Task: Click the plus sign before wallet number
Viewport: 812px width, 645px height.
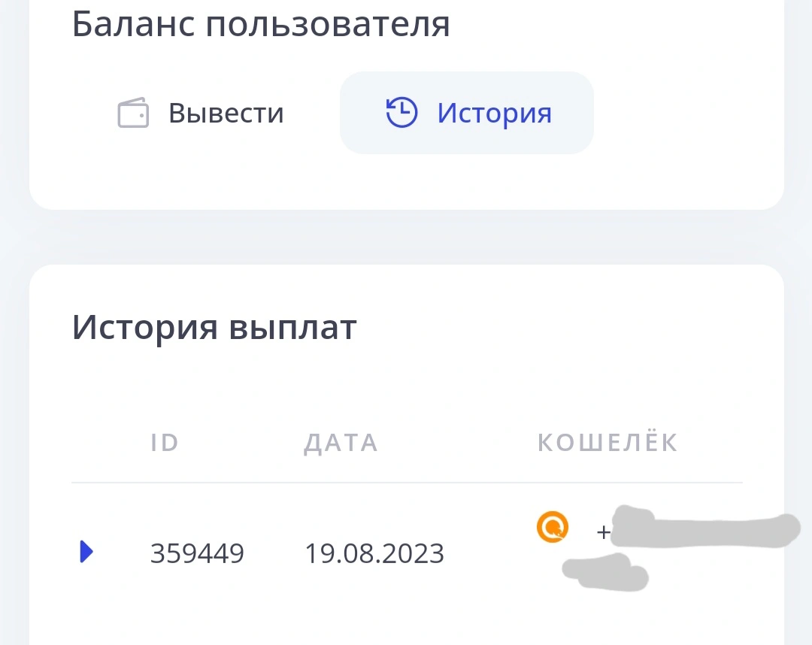Action: click(603, 532)
